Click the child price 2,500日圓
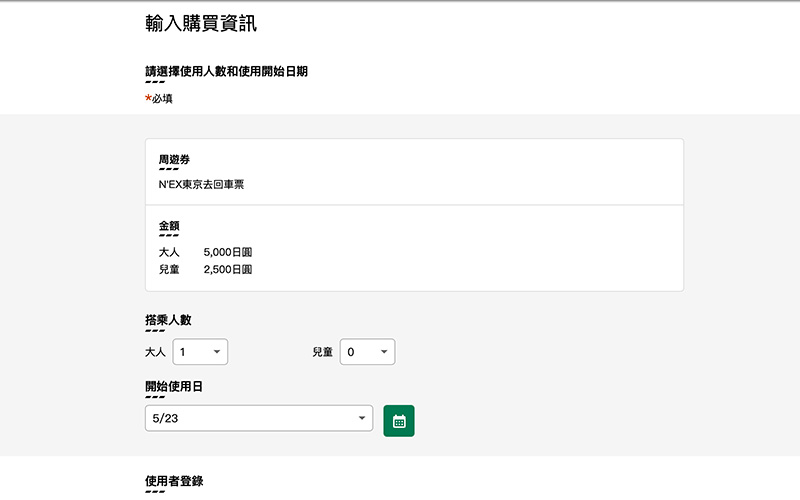The width and height of the screenshot is (800, 500). pos(227,270)
